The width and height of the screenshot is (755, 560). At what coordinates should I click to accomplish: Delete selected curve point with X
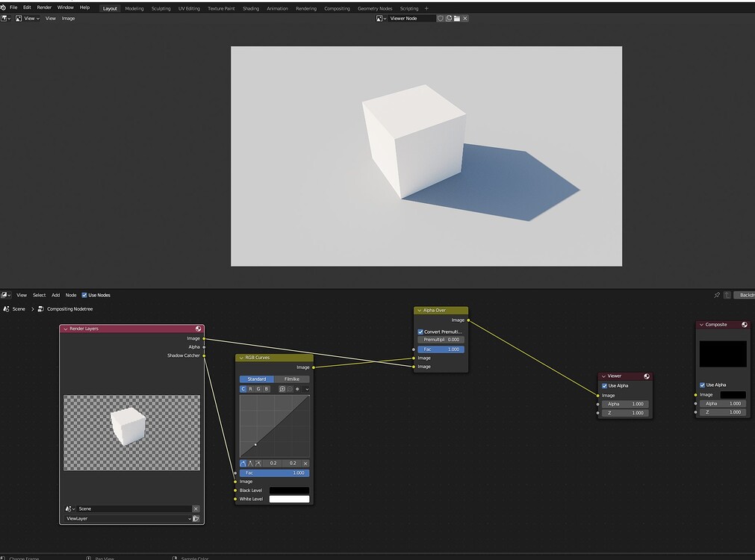[x=305, y=463]
